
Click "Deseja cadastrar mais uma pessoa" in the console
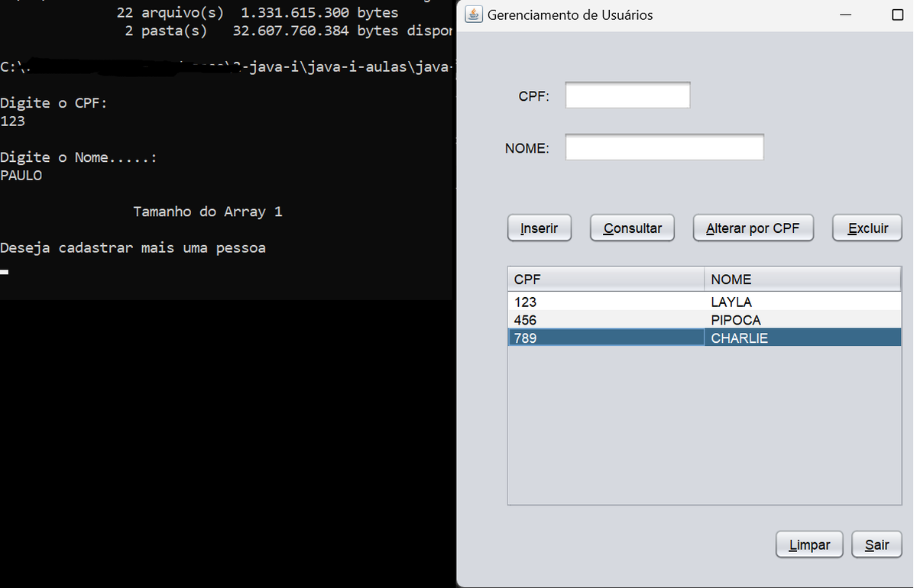[x=133, y=248]
